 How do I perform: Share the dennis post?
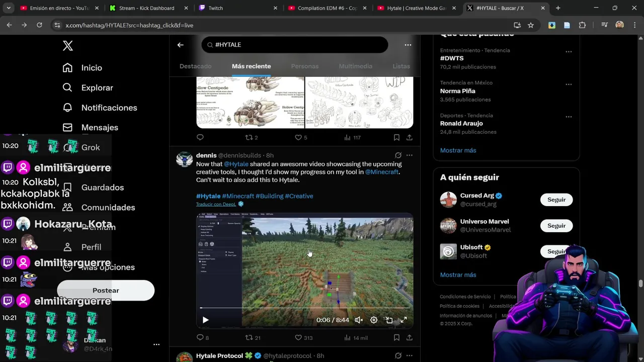tap(410, 338)
